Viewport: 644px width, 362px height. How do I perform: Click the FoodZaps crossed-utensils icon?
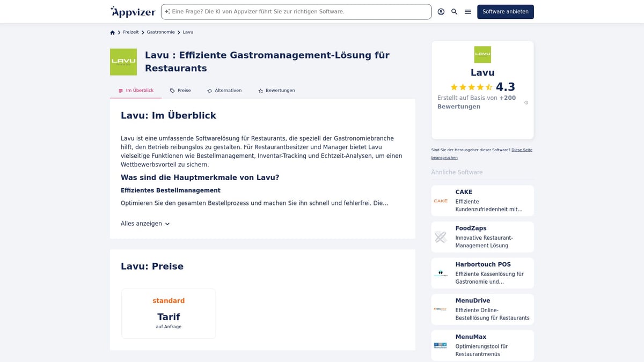(440, 237)
